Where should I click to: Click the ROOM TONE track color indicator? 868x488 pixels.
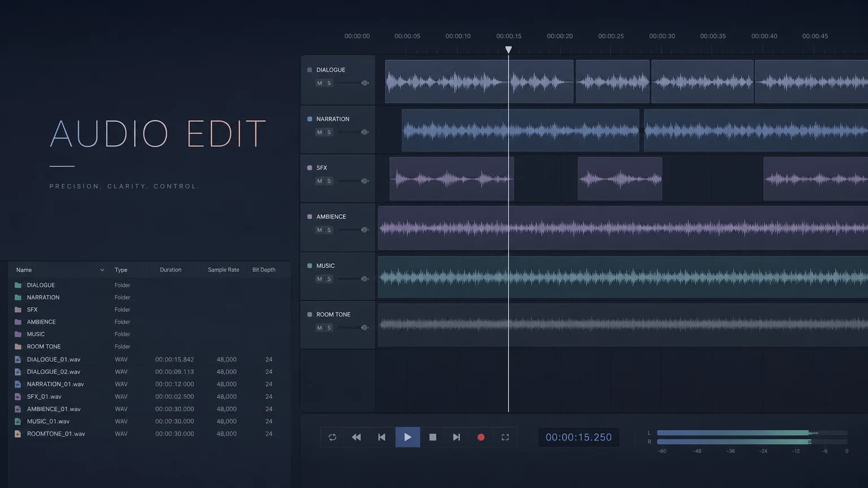tap(310, 315)
